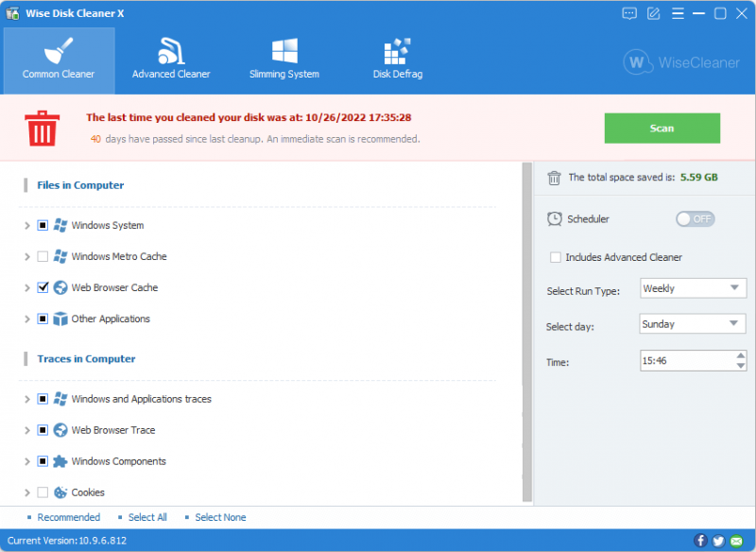Click the red trash can icon
The image size is (756, 552).
click(x=42, y=129)
